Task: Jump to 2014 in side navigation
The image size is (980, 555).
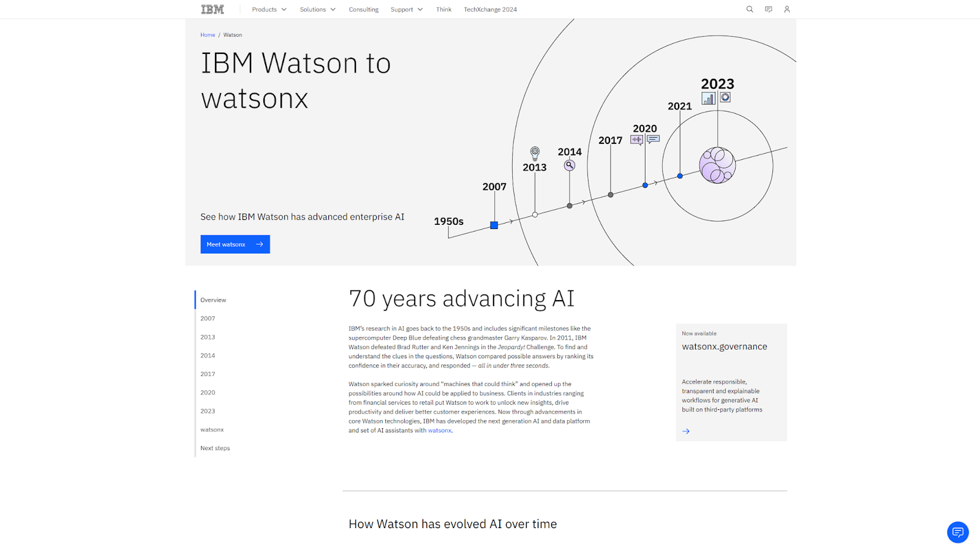Action: (208, 355)
